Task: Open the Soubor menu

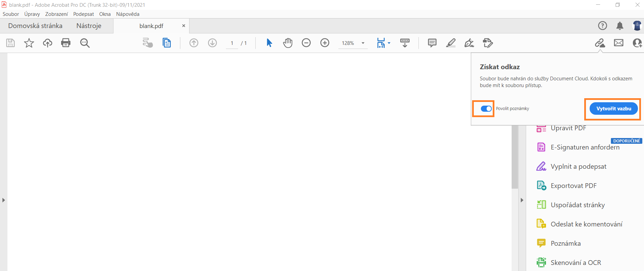Action: click(11, 14)
